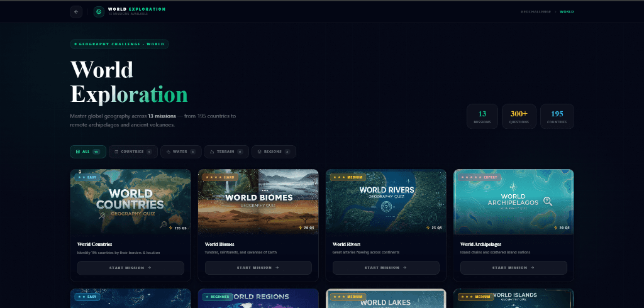
Task: Click the magnifier icon on Archipelagos image
Action: [x=548, y=201]
